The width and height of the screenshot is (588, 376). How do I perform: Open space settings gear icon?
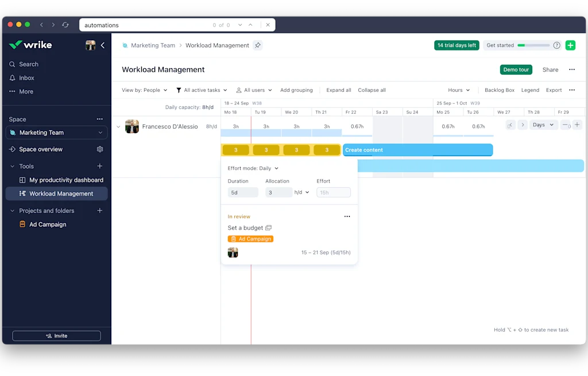(100, 149)
